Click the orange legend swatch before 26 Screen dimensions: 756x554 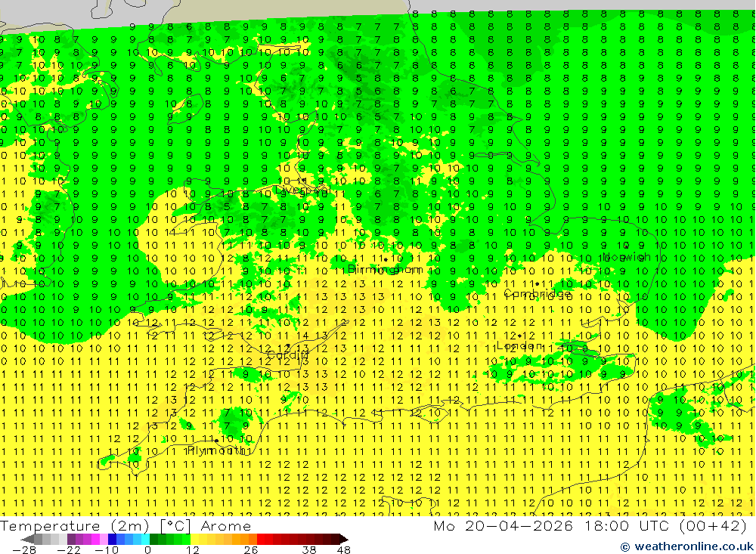(x=253, y=540)
